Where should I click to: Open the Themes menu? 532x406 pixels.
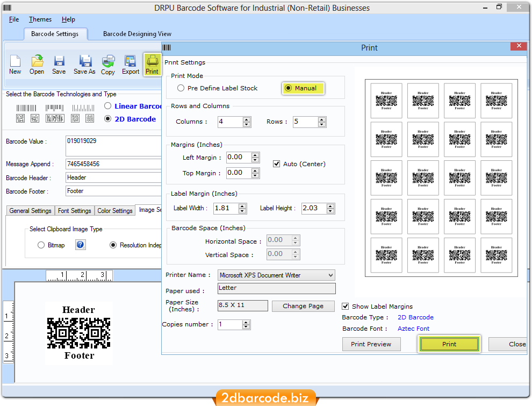(x=40, y=19)
